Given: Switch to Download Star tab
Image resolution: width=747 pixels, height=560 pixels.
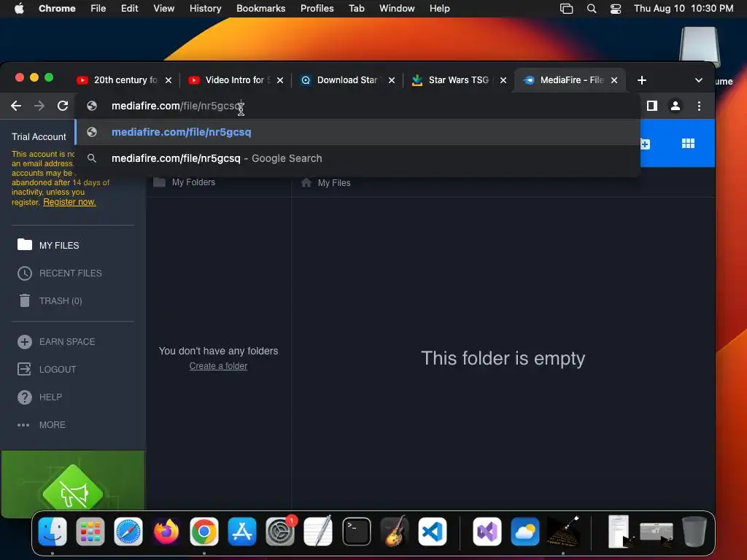Looking at the screenshot, I should 347,80.
